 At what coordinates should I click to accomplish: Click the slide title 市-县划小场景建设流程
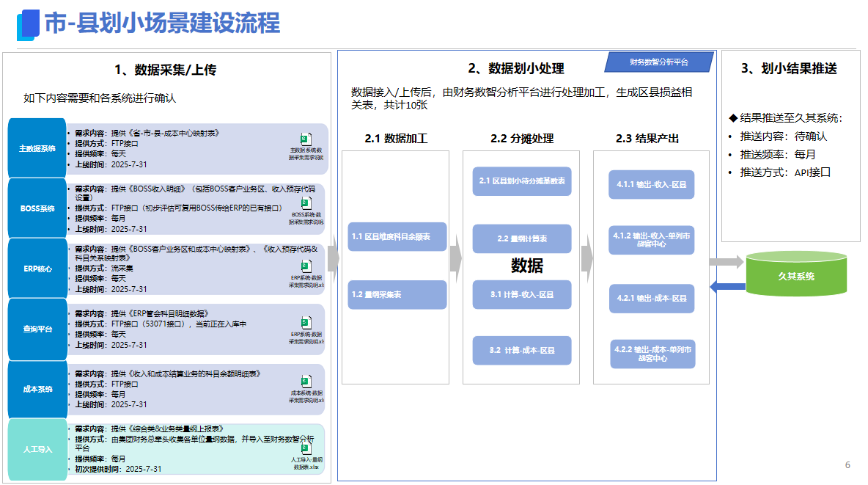(161, 23)
